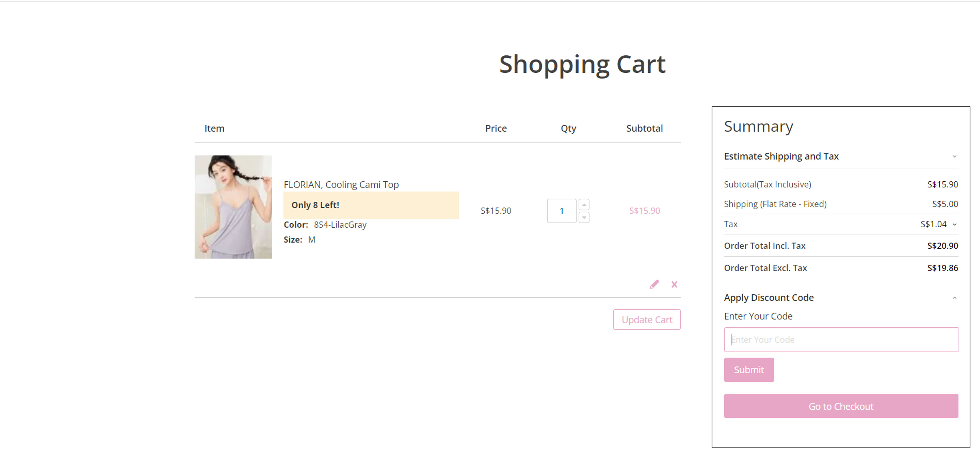
Task: Expand the Tax breakdown chevron
Action: tap(954, 224)
